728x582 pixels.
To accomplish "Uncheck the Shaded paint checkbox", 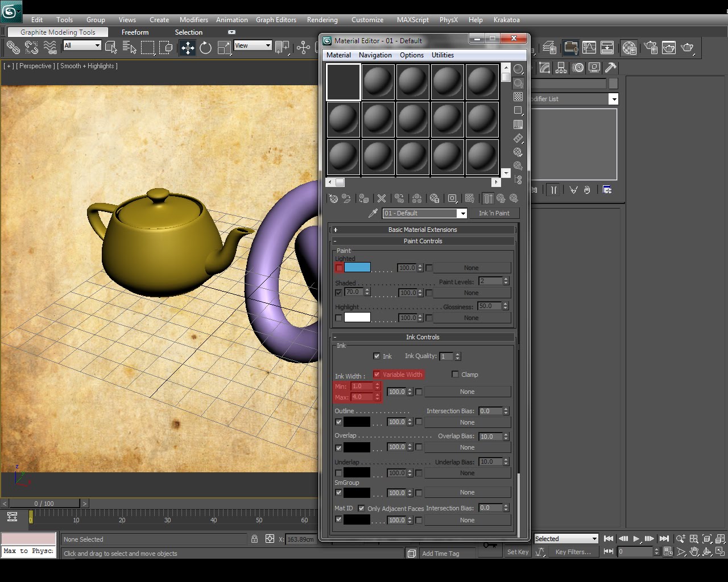I will [338, 292].
